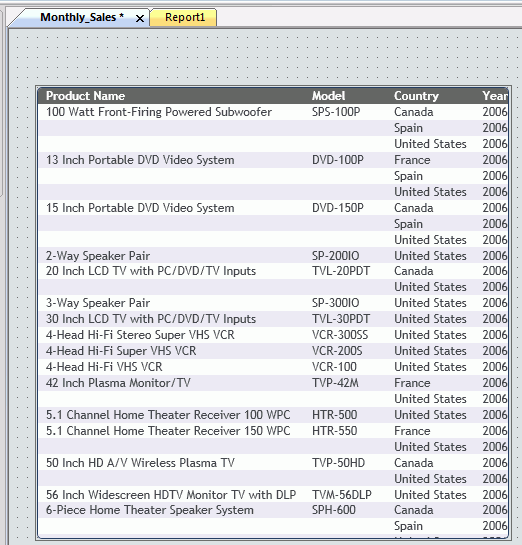
Task: Click United States in the TVM-56DLP row
Action: (430, 495)
